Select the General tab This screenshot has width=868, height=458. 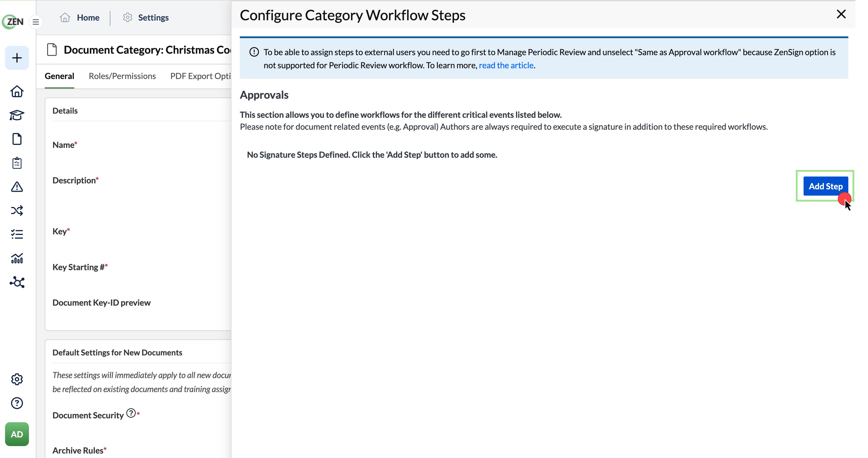pos(59,76)
